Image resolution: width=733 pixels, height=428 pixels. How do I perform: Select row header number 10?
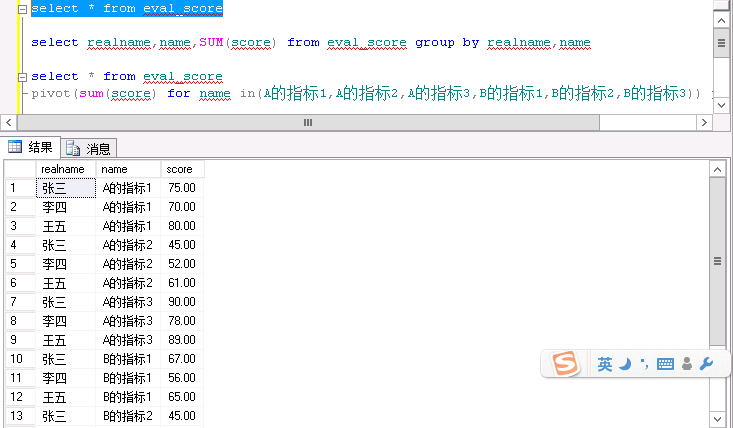point(20,359)
